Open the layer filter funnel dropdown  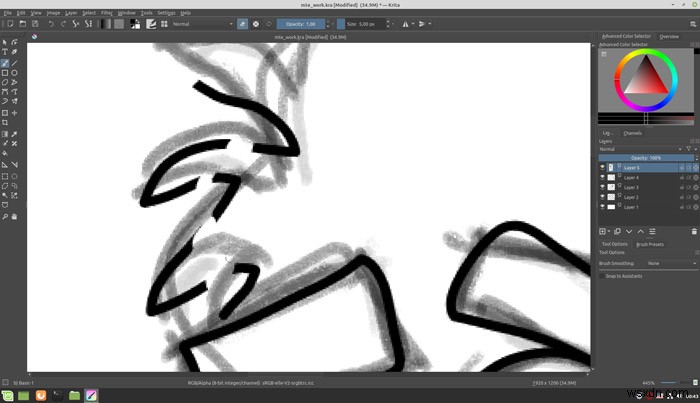click(690, 149)
